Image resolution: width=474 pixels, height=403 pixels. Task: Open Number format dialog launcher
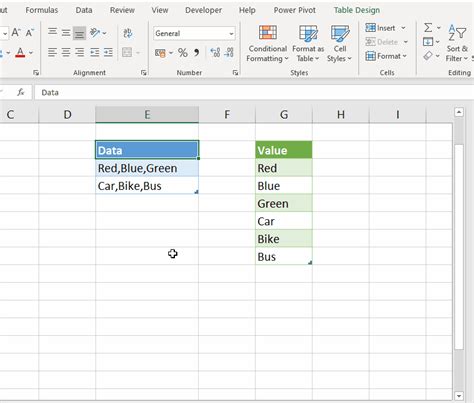(x=235, y=73)
